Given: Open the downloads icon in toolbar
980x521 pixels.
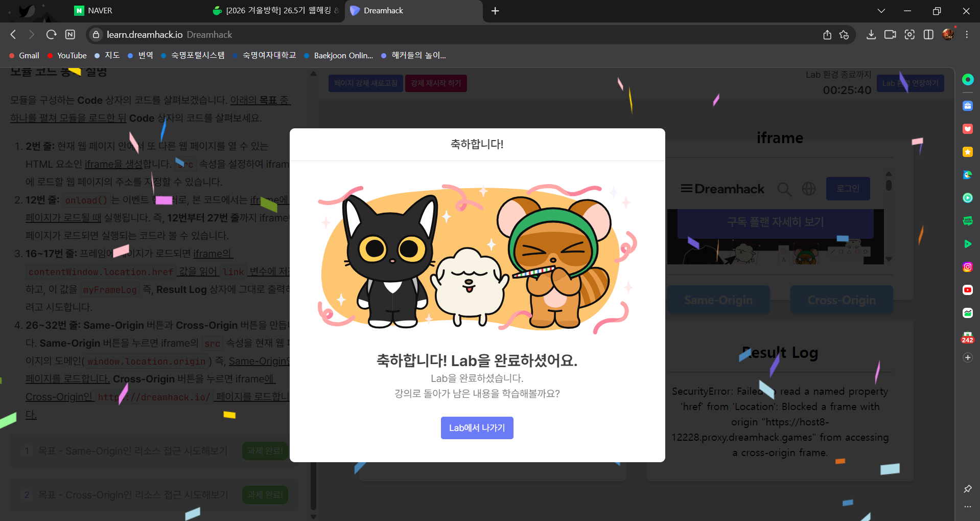Looking at the screenshot, I should click(871, 34).
